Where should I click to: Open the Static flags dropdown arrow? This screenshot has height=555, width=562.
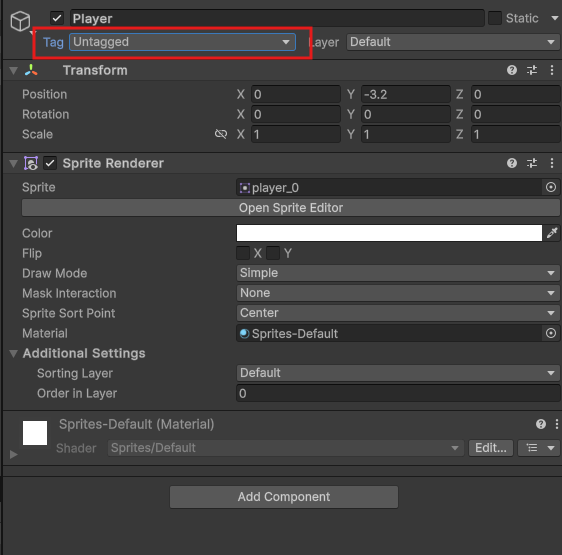[554, 18]
